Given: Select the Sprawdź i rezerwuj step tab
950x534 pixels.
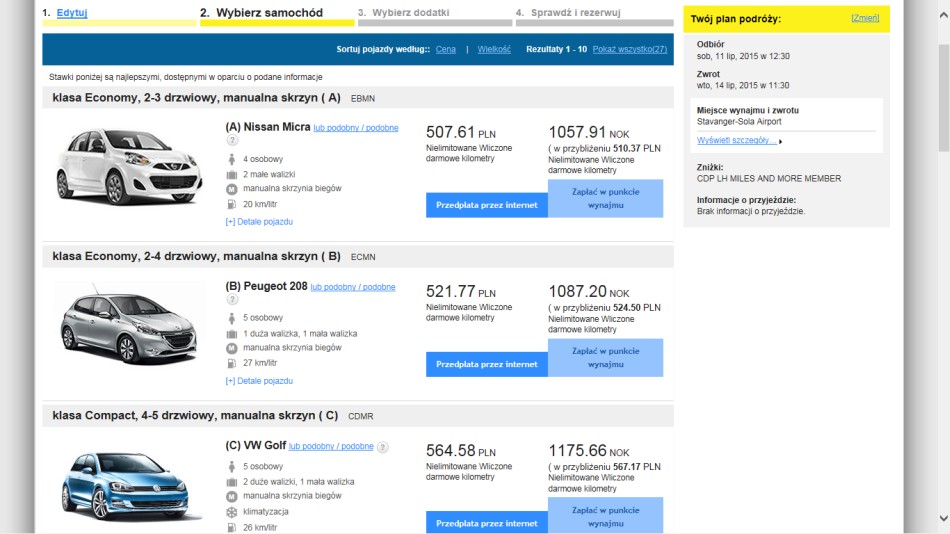Looking at the screenshot, I should pos(594,15).
